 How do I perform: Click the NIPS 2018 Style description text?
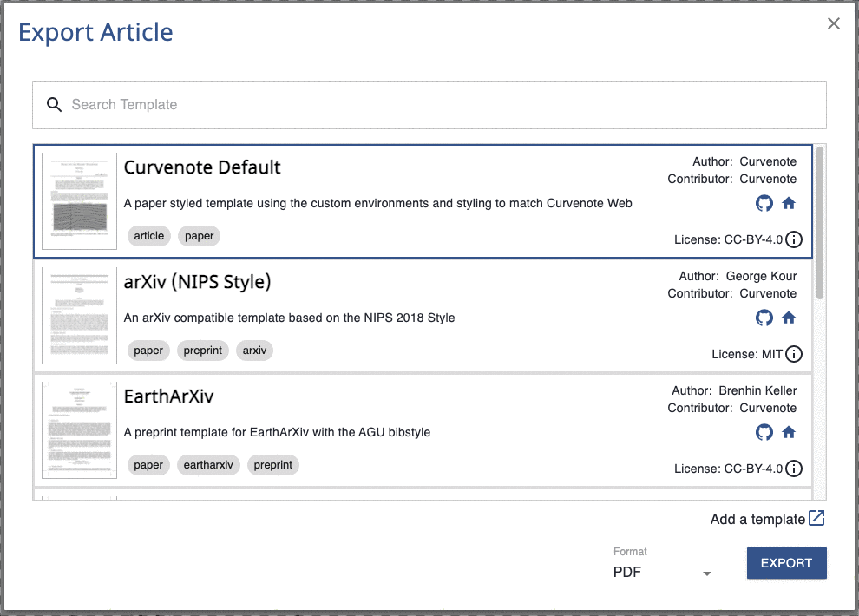point(289,318)
